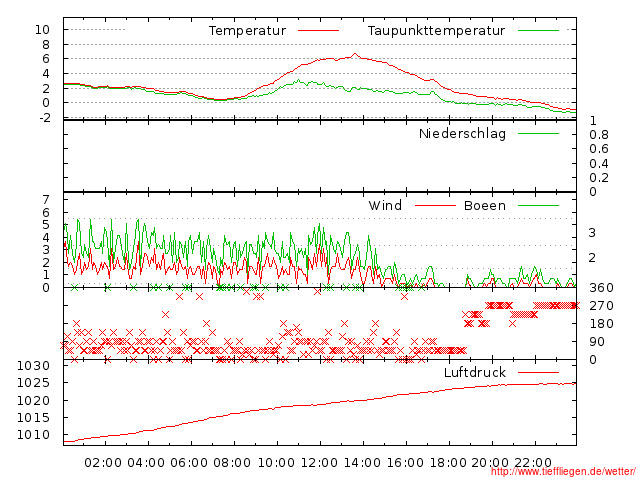This screenshot has height=480, width=640.
Task: Click the 1025 pressure axis value
Action: pos(33,383)
